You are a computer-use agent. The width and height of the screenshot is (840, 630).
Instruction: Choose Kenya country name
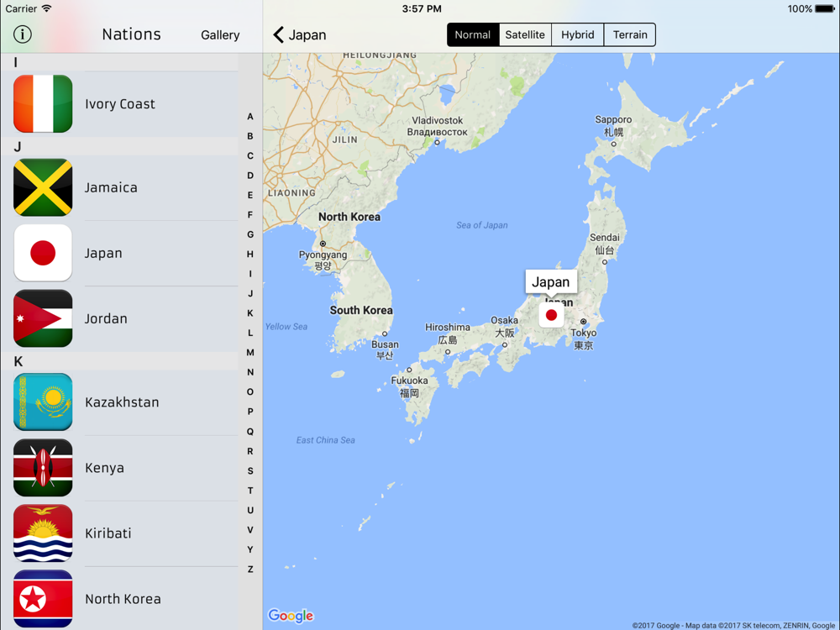[104, 468]
